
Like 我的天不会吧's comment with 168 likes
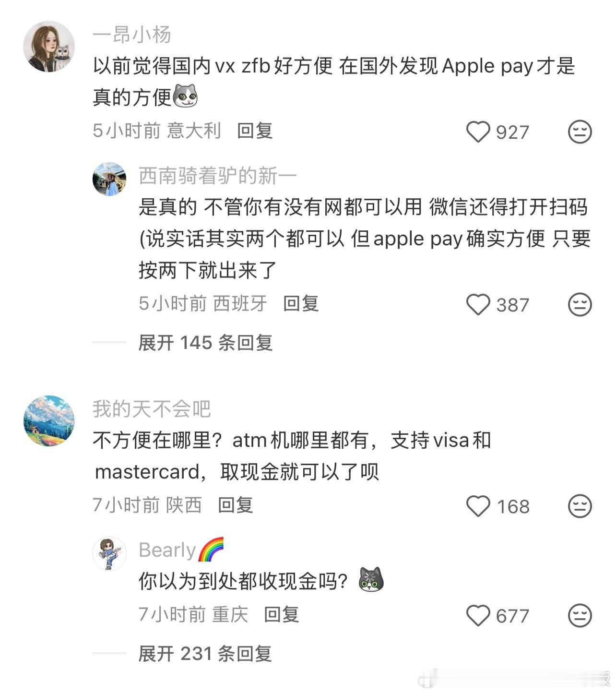point(478,506)
